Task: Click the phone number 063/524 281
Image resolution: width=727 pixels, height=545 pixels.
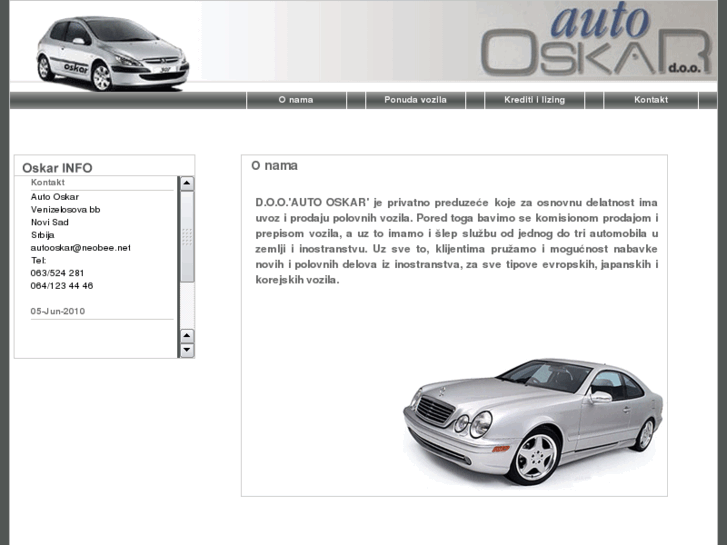Action: pos(57,273)
